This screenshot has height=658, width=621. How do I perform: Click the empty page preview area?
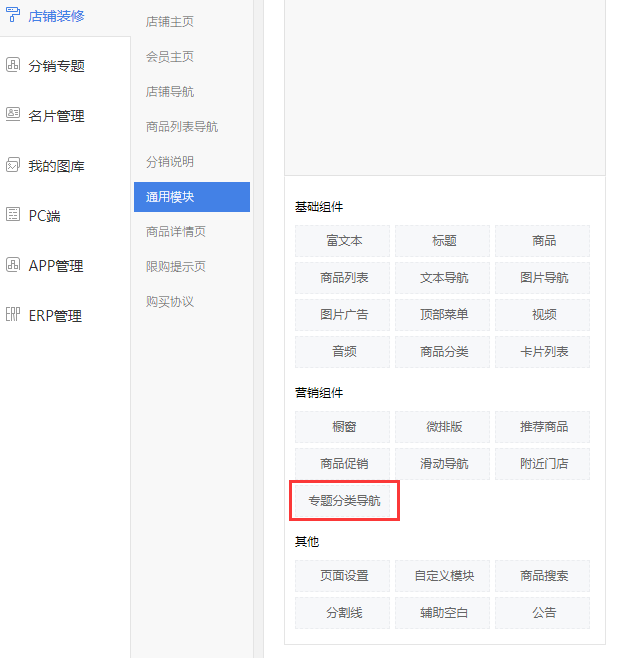[x=445, y=87]
